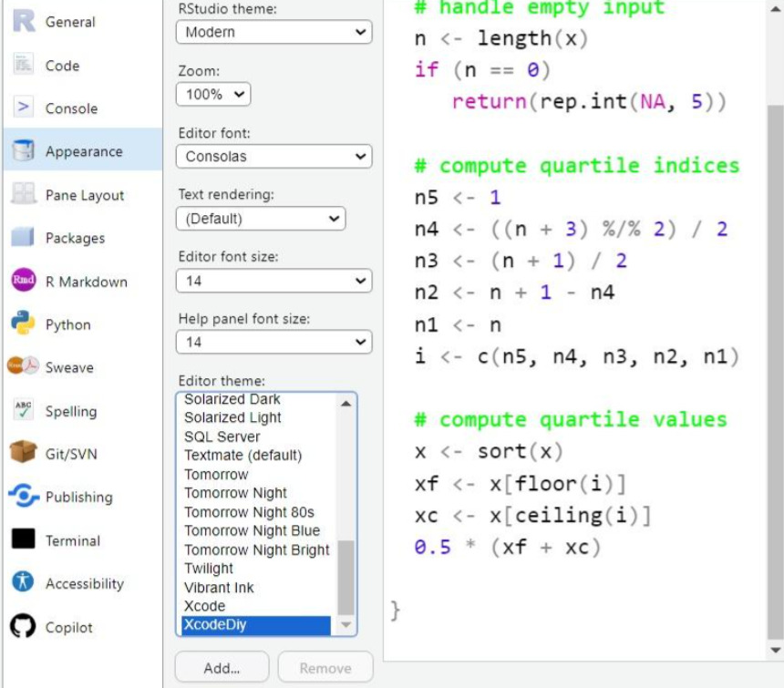Click the Spelling ABC checkmark icon

pos(23,410)
